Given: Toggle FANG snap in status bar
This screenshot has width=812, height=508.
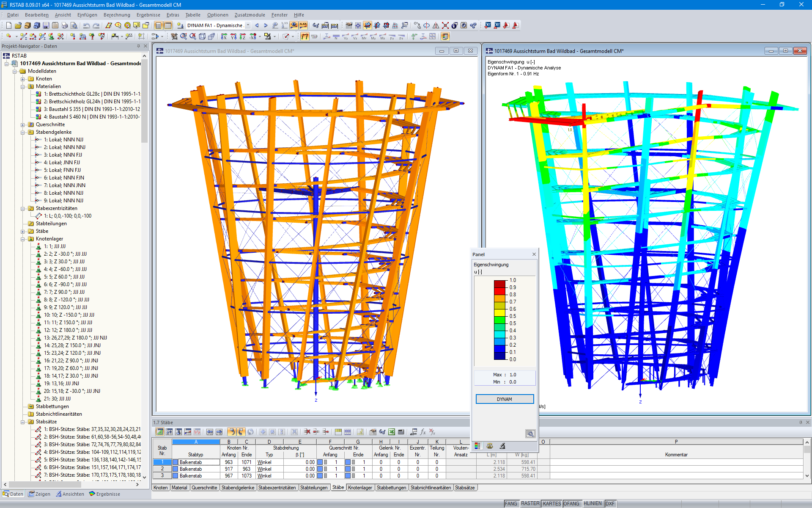Looking at the screenshot, I should [511, 503].
